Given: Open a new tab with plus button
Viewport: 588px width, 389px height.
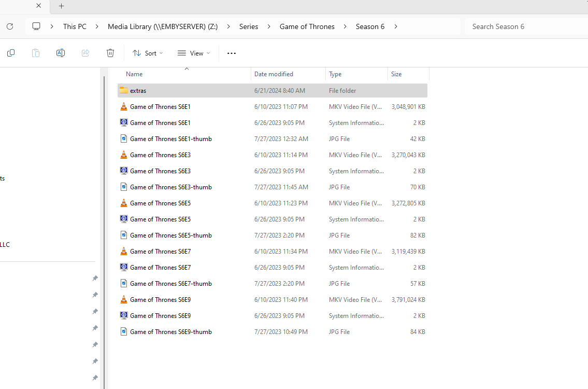Looking at the screenshot, I should pyautogui.click(x=62, y=6).
